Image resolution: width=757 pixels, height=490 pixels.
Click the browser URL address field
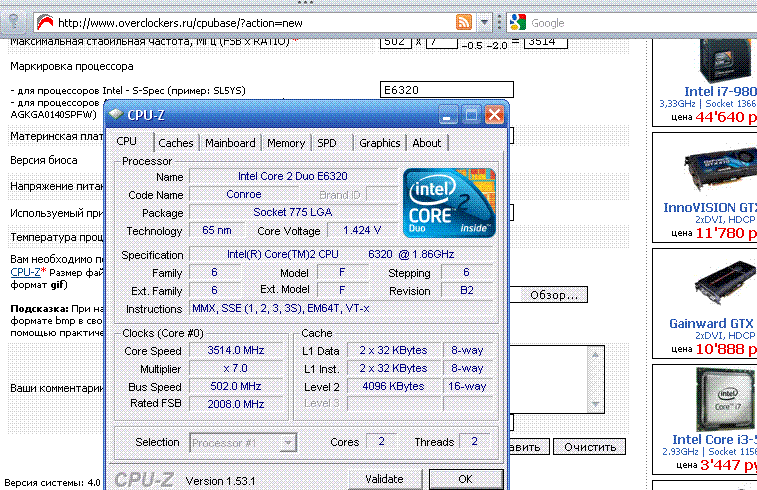pos(253,23)
